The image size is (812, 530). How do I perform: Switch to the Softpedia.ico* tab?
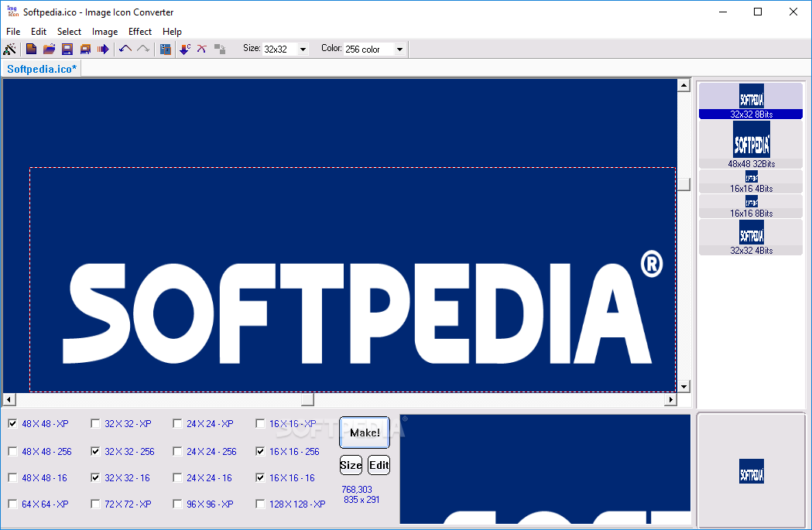42,69
